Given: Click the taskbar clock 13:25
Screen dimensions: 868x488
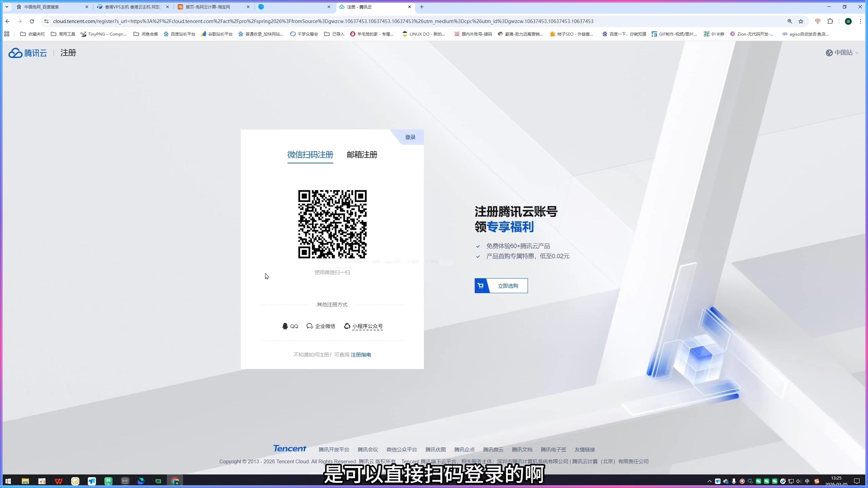Looking at the screenshot, I should coord(836,478).
